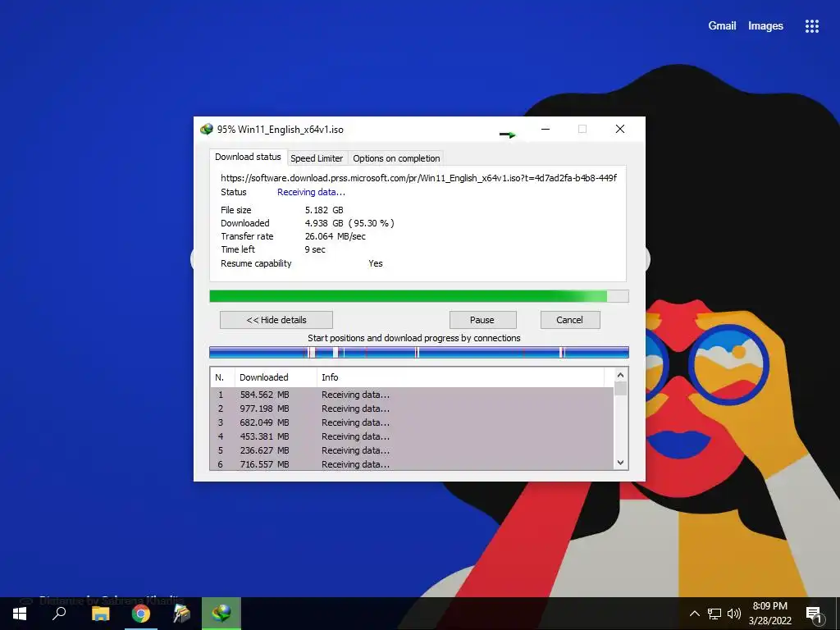Click the Info column header
The height and width of the screenshot is (630, 840).
coord(461,377)
